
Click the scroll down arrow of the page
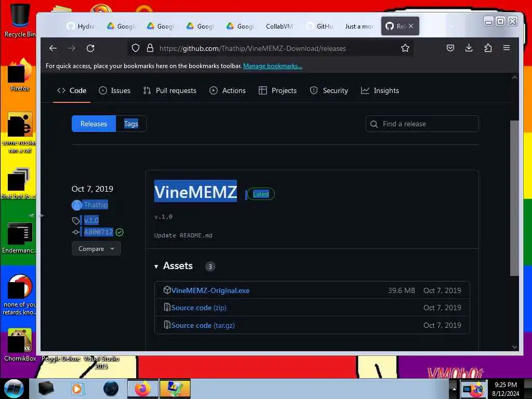514,347
